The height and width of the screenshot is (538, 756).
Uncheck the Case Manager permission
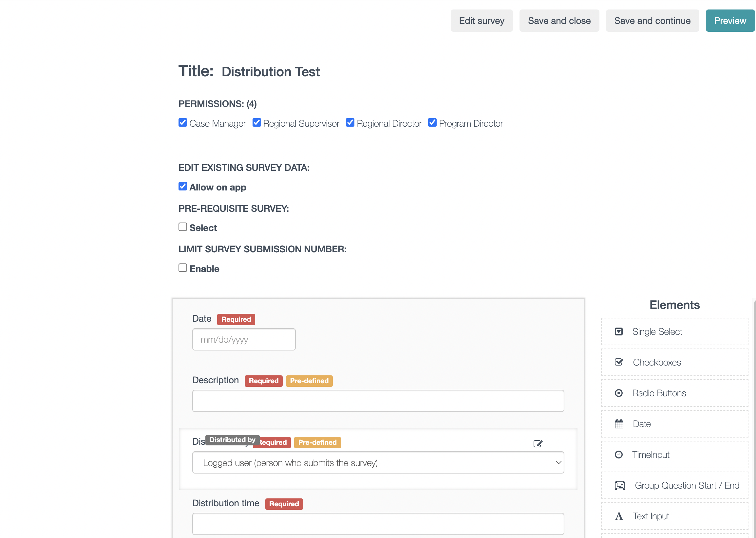[x=183, y=123]
